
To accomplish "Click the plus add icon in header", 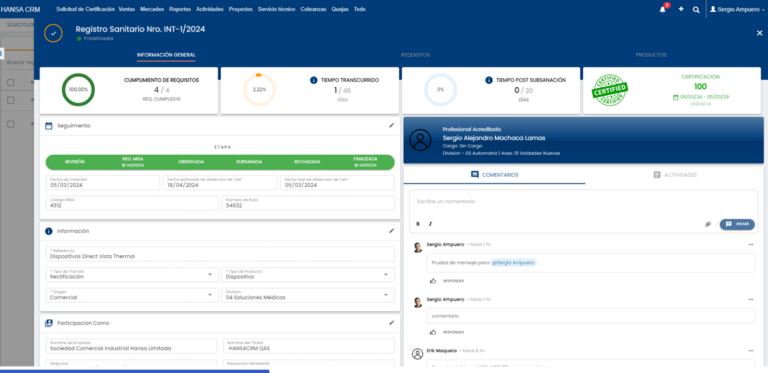I will pyautogui.click(x=681, y=9).
